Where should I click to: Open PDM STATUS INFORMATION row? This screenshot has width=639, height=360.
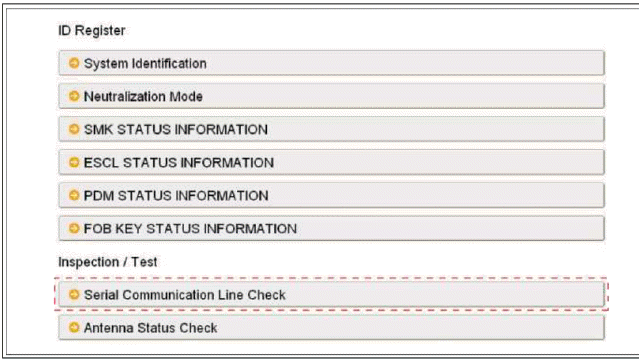pos(331,195)
